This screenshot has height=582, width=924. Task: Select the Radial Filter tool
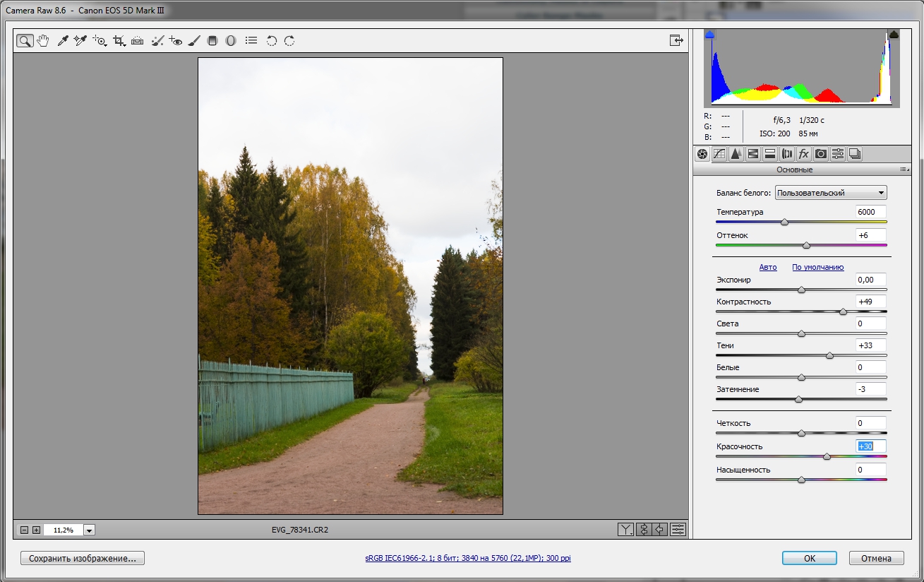coord(230,41)
